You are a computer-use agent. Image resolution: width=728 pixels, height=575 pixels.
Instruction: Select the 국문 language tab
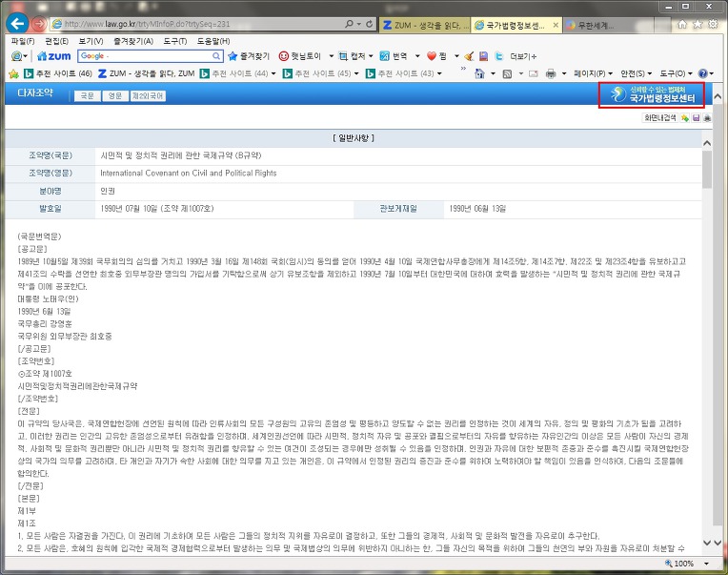coord(88,95)
